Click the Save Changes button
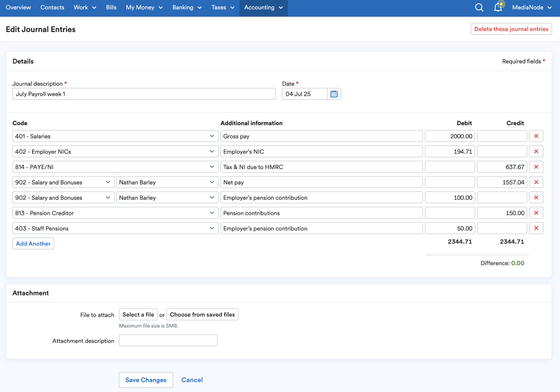Image resolution: width=560 pixels, height=392 pixels. pos(146,380)
